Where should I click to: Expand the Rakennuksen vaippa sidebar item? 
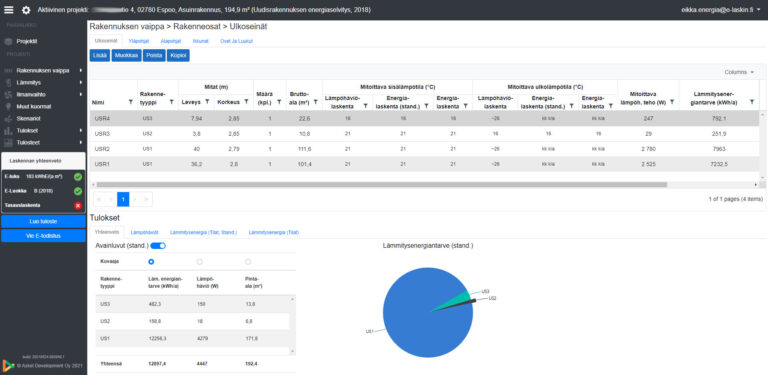tap(44, 70)
